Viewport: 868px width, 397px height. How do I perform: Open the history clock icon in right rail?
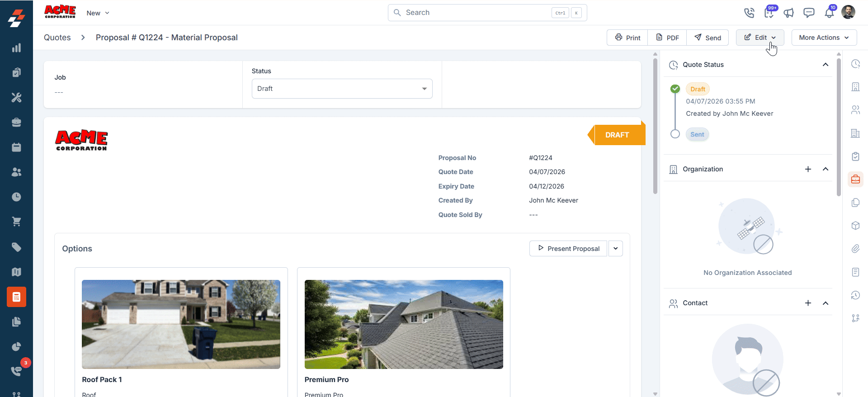click(855, 295)
